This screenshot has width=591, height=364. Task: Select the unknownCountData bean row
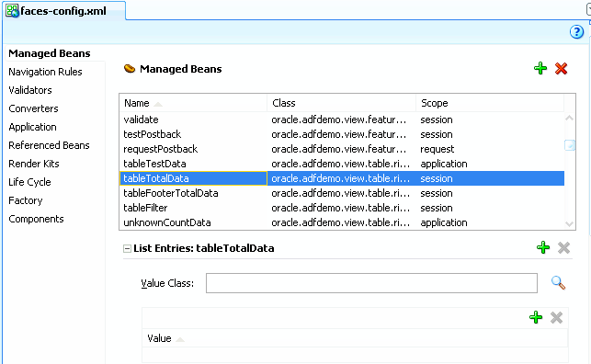342,222
